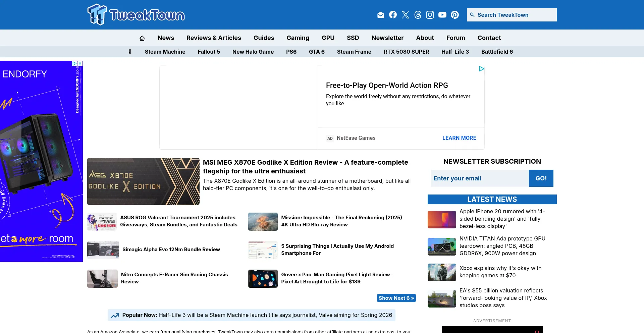This screenshot has width=644, height=333.
Task: Click LEARN MORE on NetEase Games ad
Action: pyautogui.click(x=459, y=138)
